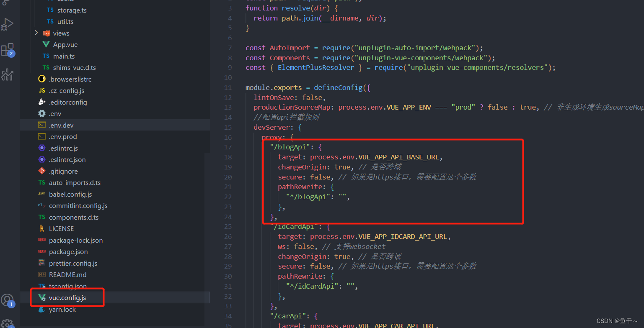
Task: Click the "const Components" require line
Action: [x=370, y=58]
